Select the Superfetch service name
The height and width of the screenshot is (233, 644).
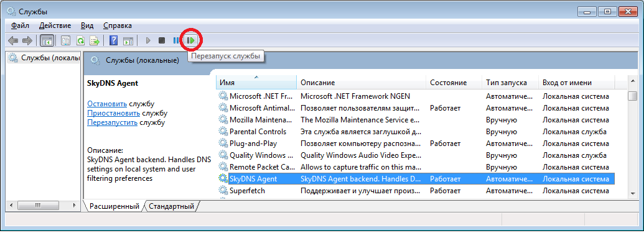[x=247, y=191]
